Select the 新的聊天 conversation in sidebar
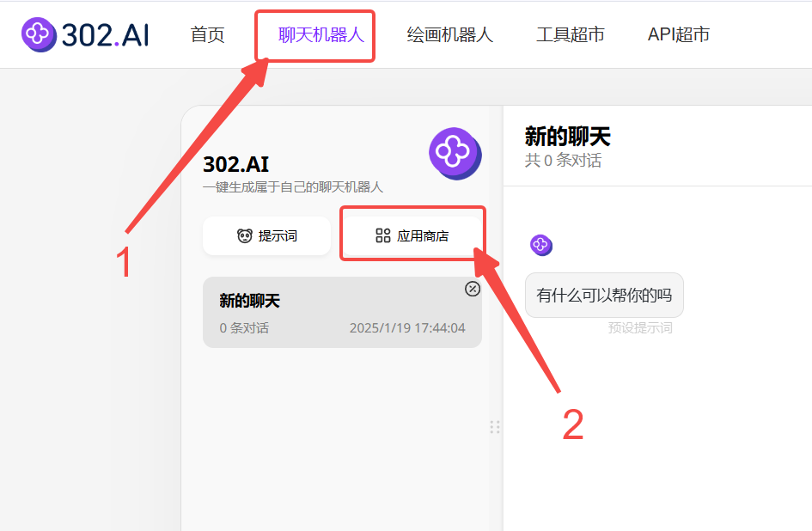The height and width of the screenshot is (531, 812). coord(342,313)
